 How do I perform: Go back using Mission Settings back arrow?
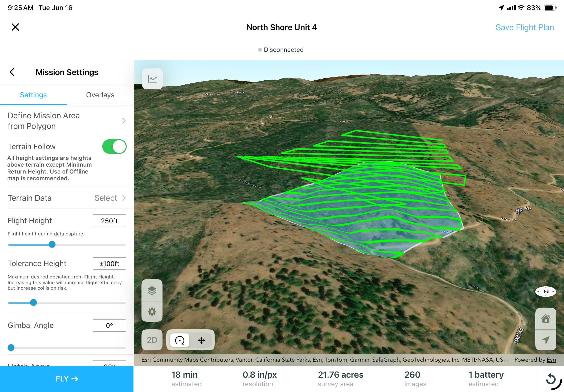12,72
